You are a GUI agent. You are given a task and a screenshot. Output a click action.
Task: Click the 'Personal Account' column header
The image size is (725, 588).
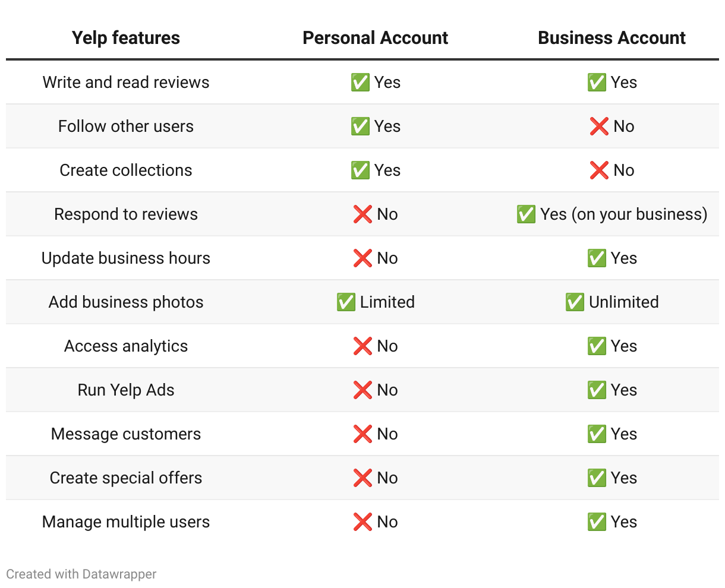pyautogui.click(x=376, y=38)
